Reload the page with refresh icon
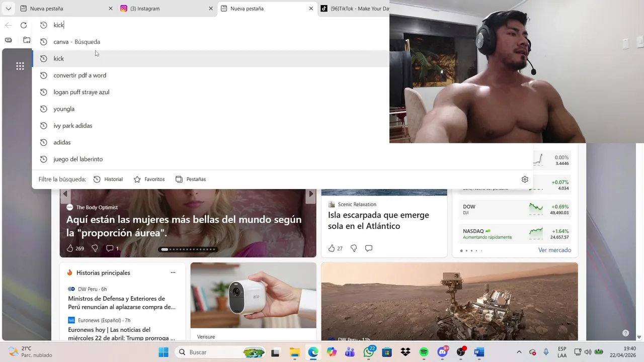Viewport: 644px width, 362px height. (24, 25)
